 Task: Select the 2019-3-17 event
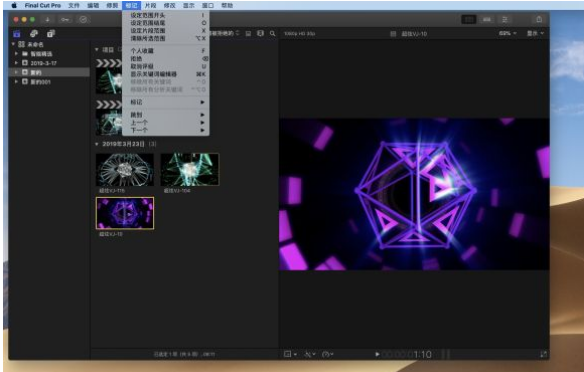43,63
